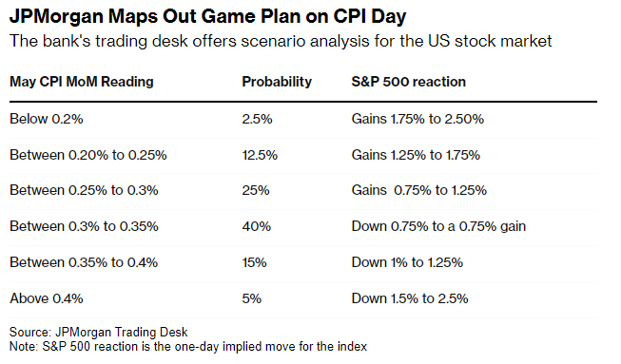Click the Source: JPMorgan Trading Desk text
Screen dimensions: 621x364
[x=98, y=332]
